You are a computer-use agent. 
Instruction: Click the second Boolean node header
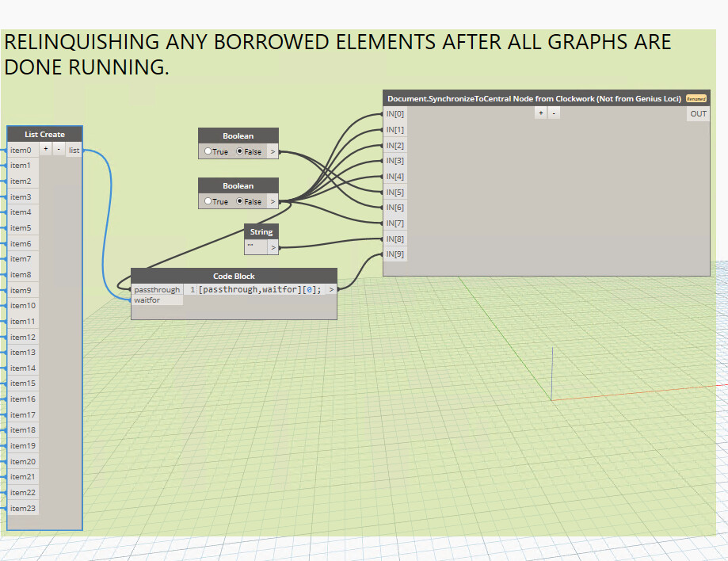click(238, 185)
